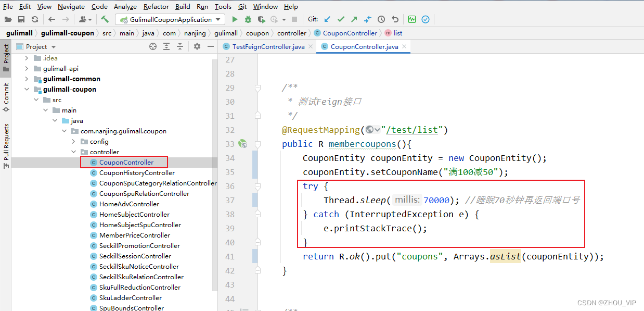Click gulimall-coupon in breadcrumb bar
Screen dimensions: 644x311
pos(68,33)
